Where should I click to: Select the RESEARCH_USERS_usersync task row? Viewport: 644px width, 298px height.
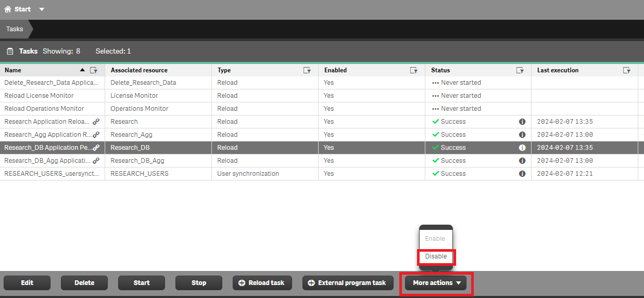point(322,174)
